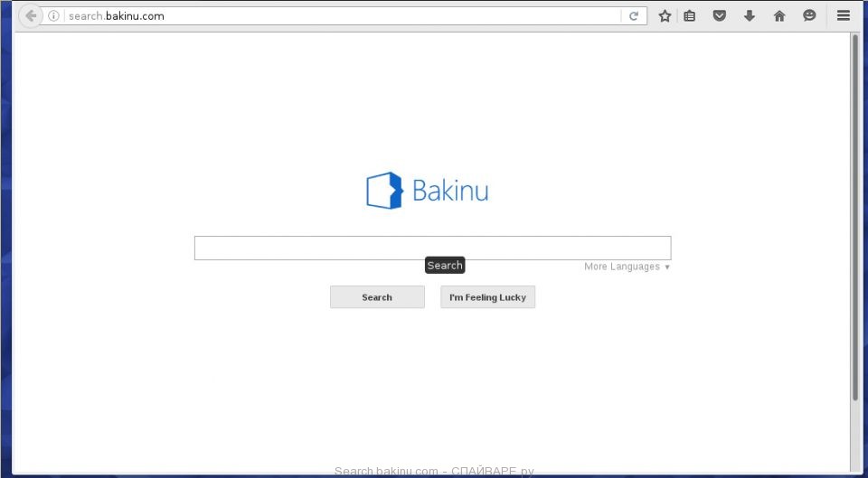Open the hamburger menu

point(843,16)
